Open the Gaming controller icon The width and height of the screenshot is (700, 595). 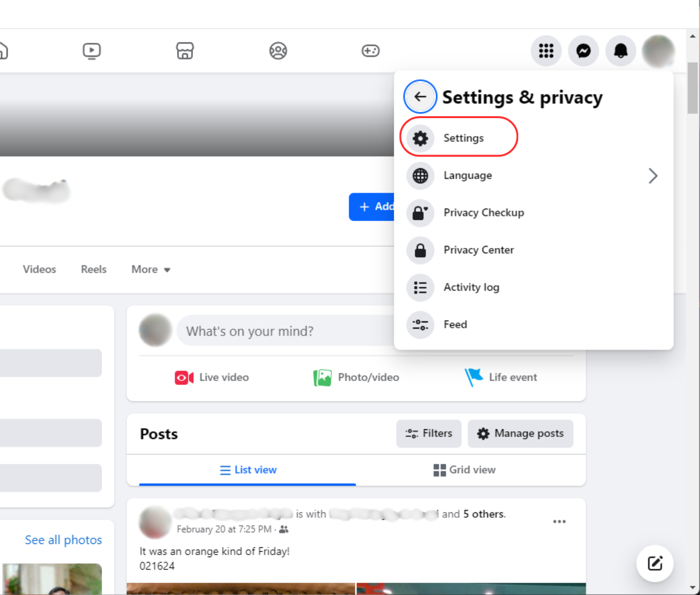[370, 51]
